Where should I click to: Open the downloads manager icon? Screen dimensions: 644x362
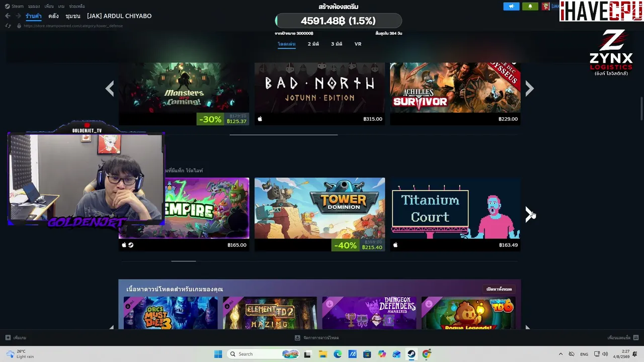point(297,338)
